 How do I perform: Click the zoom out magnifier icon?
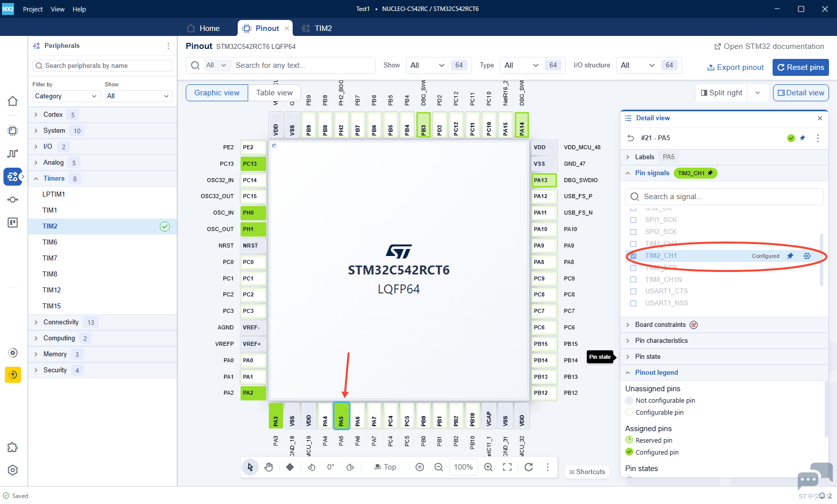438,467
